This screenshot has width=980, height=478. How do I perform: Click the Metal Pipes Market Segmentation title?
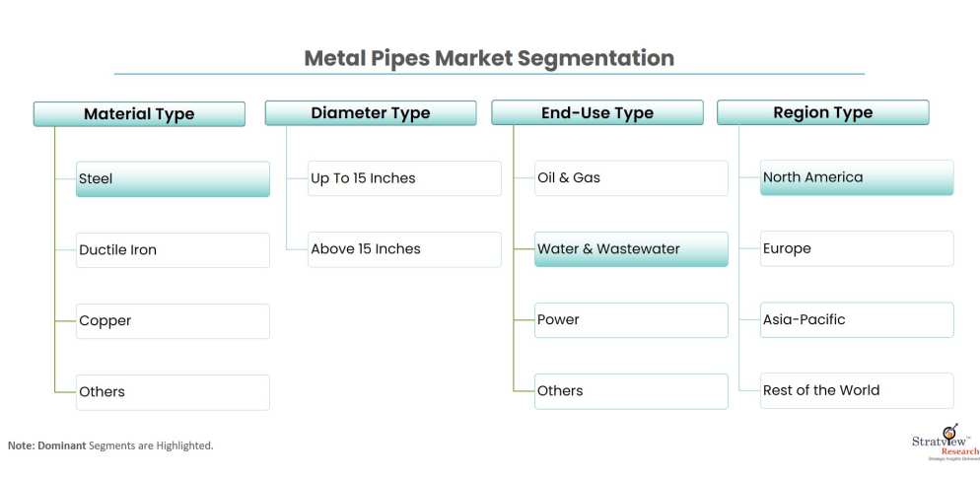tap(489, 58)
